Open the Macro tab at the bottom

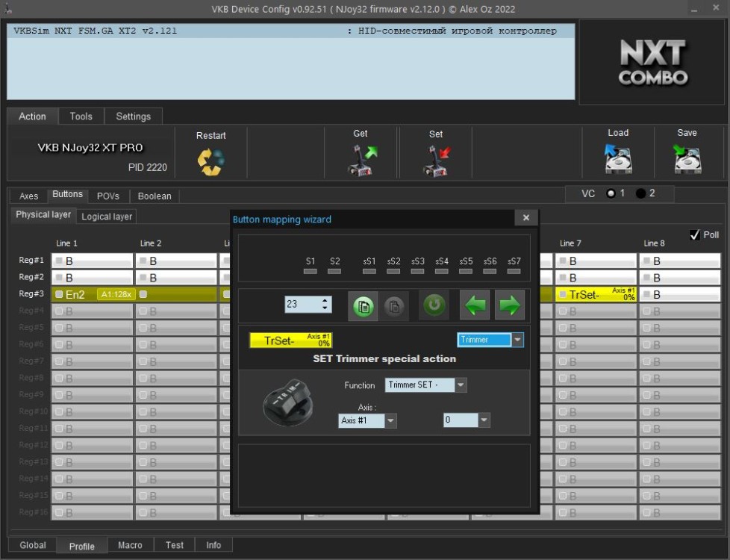click(130, 545)
